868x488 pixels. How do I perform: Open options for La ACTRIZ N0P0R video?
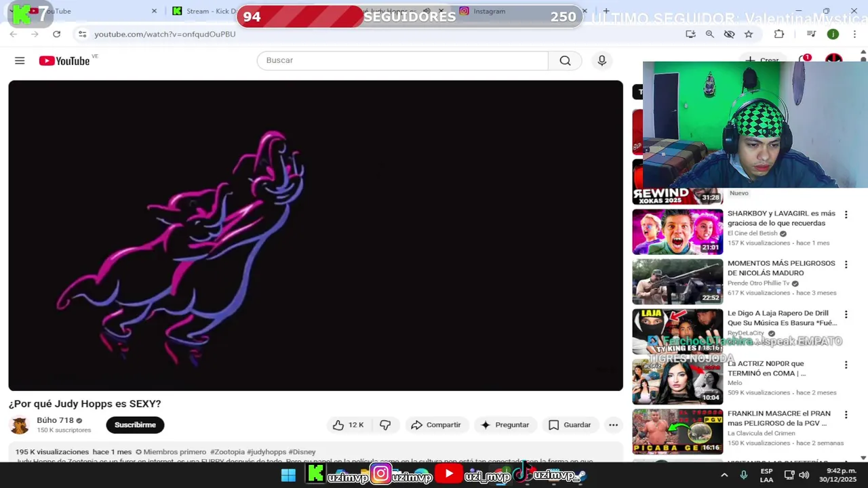[x=846, y=365]
